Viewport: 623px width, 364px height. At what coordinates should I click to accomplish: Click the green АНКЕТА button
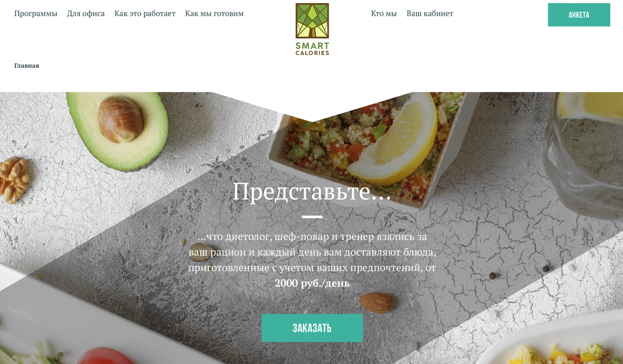(579, 15)
